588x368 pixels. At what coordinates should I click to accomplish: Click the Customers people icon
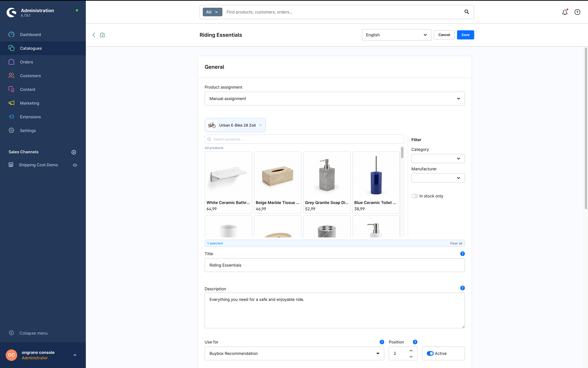pos(11,76)
